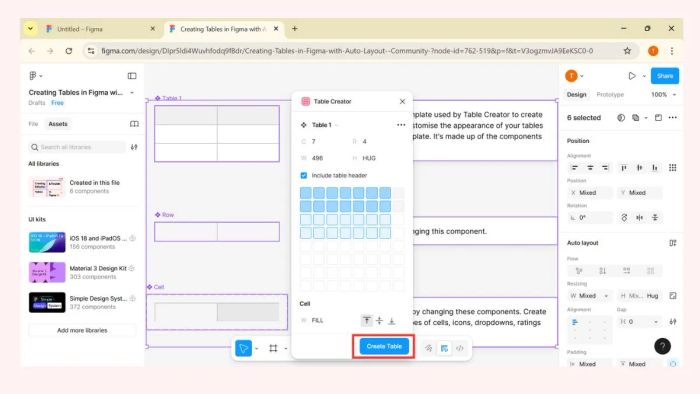Click Add more libraries
This screenshot has height=394, width=700.
(x=82, y=331)
